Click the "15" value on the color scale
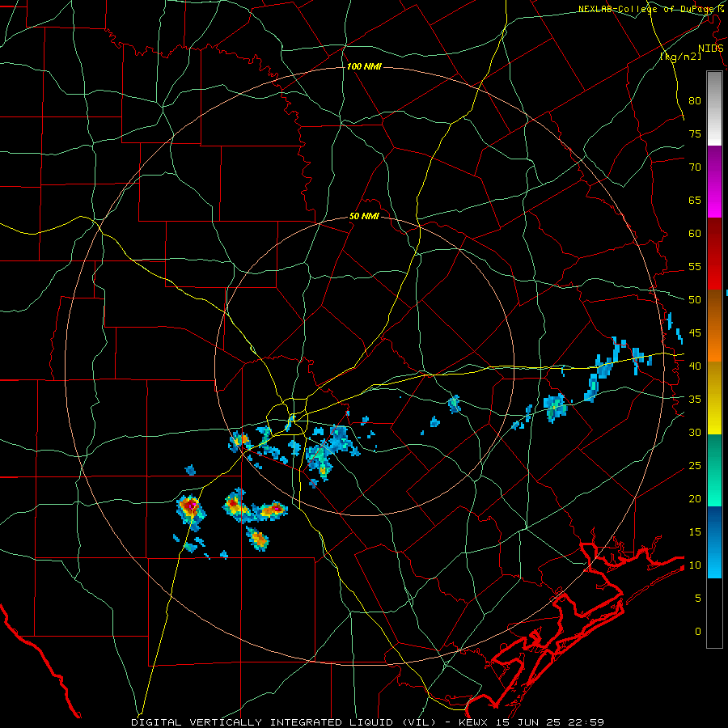This screenshot has width=728, height=728. [695, 532]
